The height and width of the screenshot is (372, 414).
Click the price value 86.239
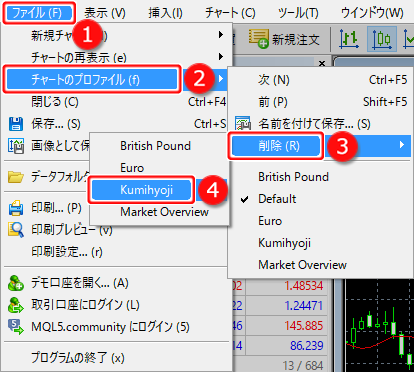point(307,346)
